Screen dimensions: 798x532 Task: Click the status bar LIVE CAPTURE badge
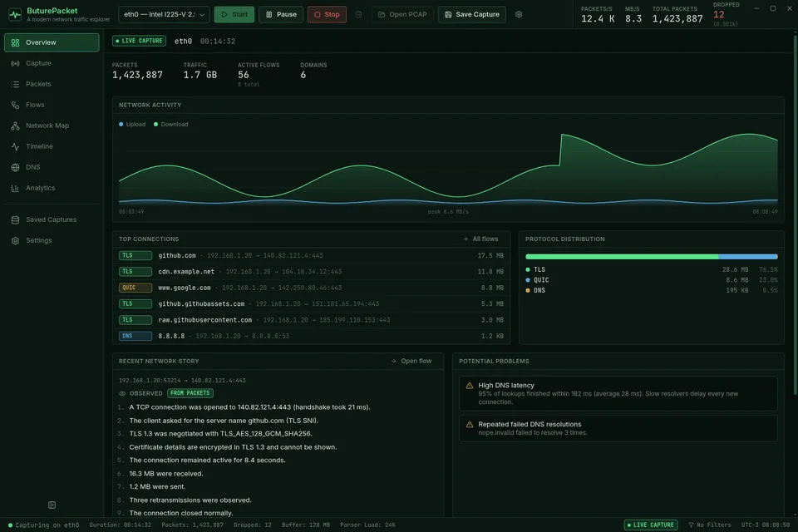coord(651,525)
